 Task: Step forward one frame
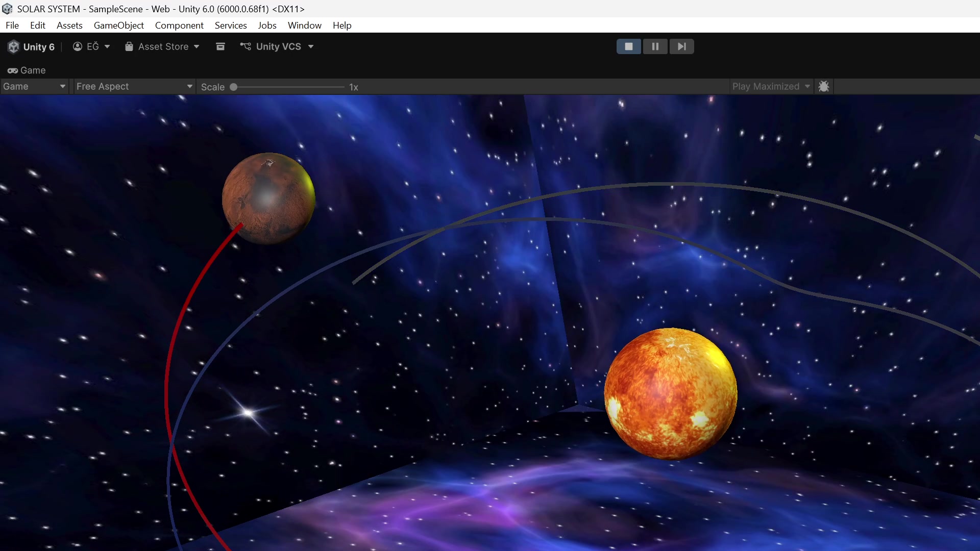tap(681, 46)
